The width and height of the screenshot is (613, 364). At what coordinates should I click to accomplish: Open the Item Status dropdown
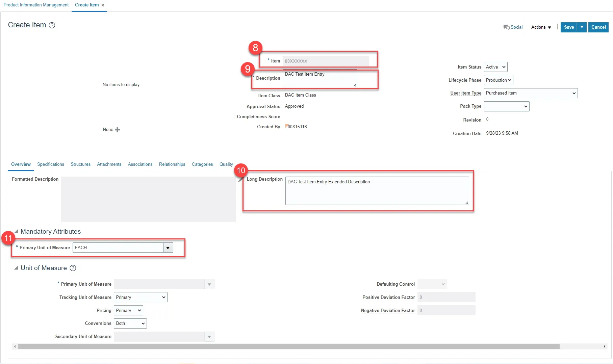click(x=495, y=67)
